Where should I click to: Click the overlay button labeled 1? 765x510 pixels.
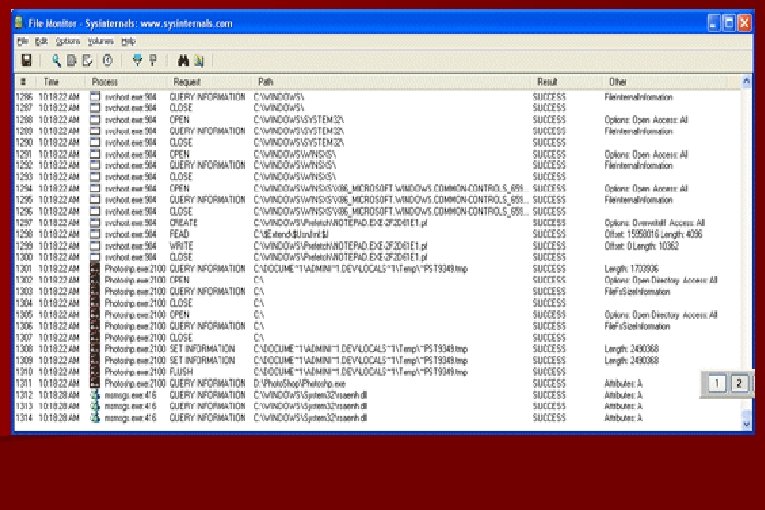[717, 384]
